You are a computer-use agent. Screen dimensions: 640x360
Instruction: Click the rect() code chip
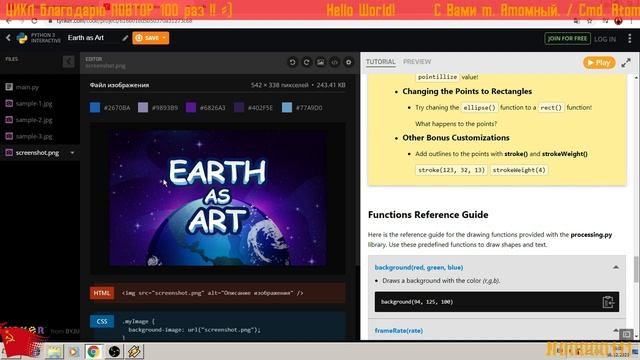click(551, 107)
